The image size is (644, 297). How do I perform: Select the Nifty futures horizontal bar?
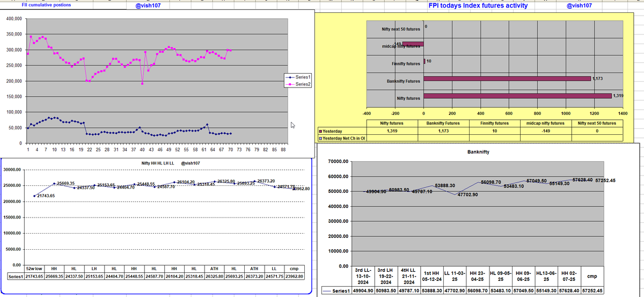coord(517,97)
